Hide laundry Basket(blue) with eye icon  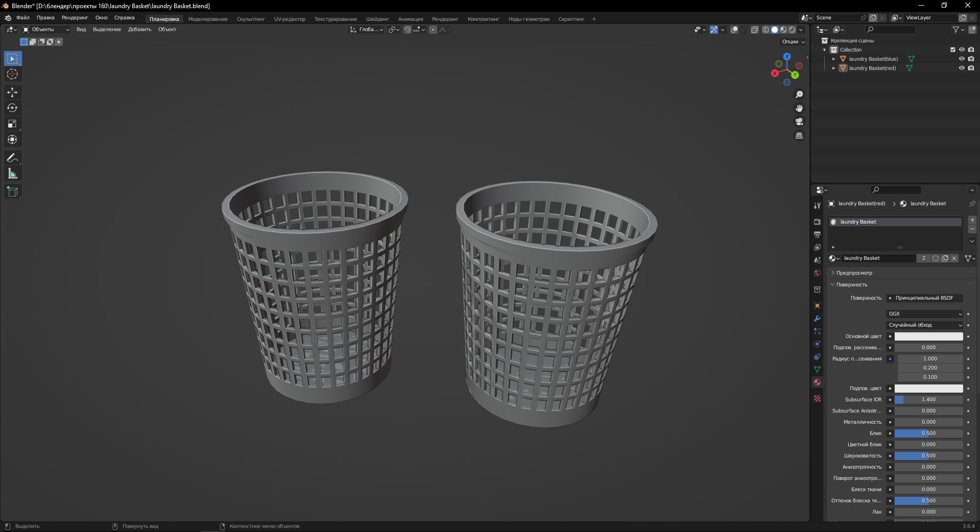point(962,59)
